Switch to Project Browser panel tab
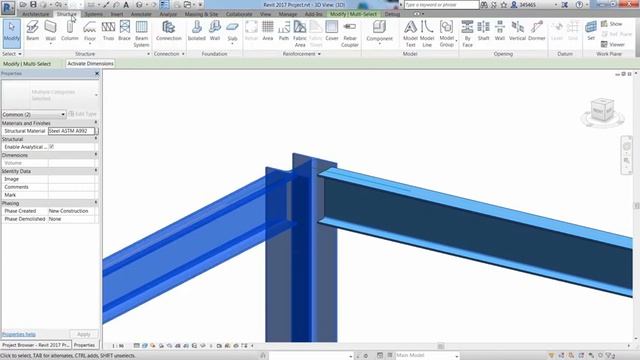640x360 pixels. point(36,345)
